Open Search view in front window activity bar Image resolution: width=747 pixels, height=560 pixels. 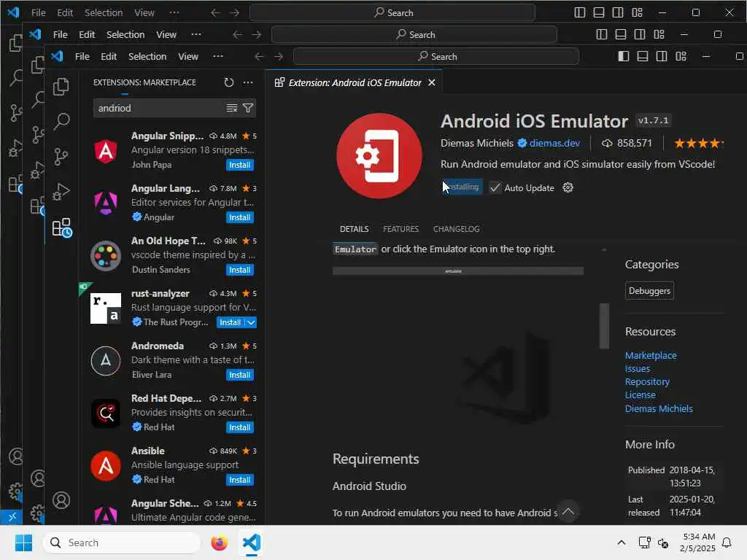coord(61,122)
